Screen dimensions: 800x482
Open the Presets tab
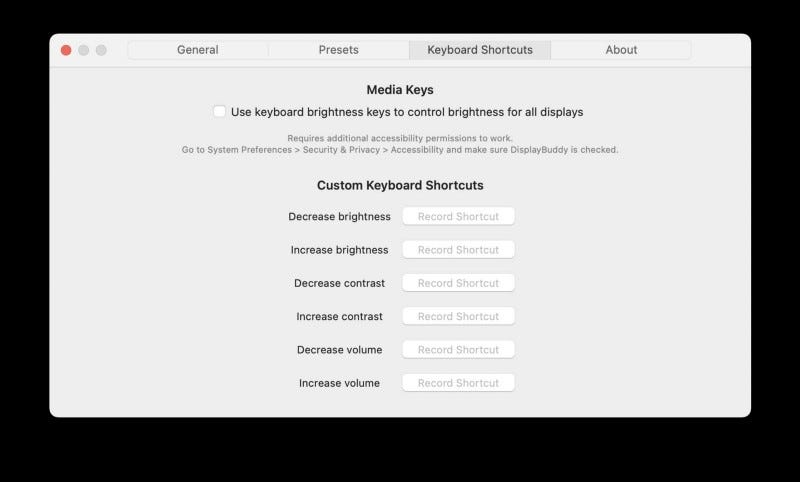click(339, 50)
